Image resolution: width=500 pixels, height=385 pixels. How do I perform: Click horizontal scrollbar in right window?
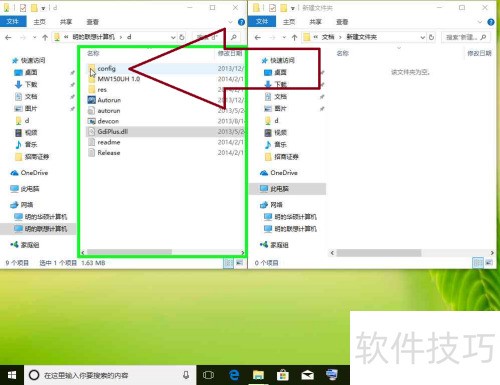pyautogui.click(x=379, y=253)
